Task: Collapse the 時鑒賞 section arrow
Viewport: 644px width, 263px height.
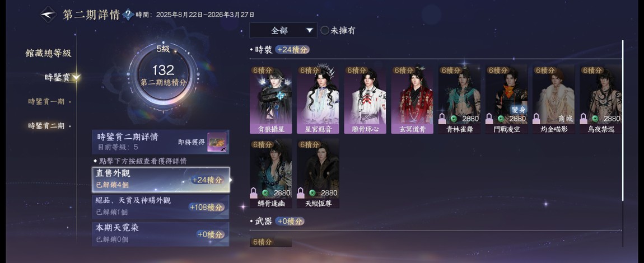Action: click(x=76, y=77)
